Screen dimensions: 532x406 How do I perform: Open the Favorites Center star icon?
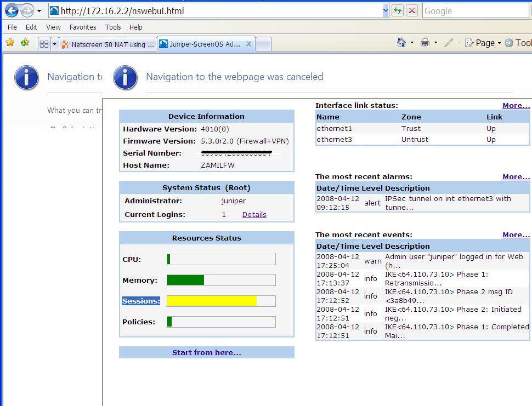[x=10, y=42]
